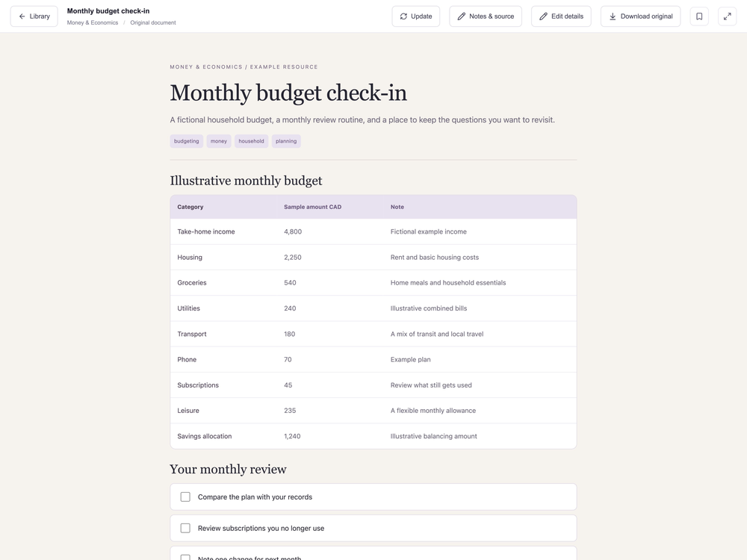Select the Utilities row label

tap(189, 308)
